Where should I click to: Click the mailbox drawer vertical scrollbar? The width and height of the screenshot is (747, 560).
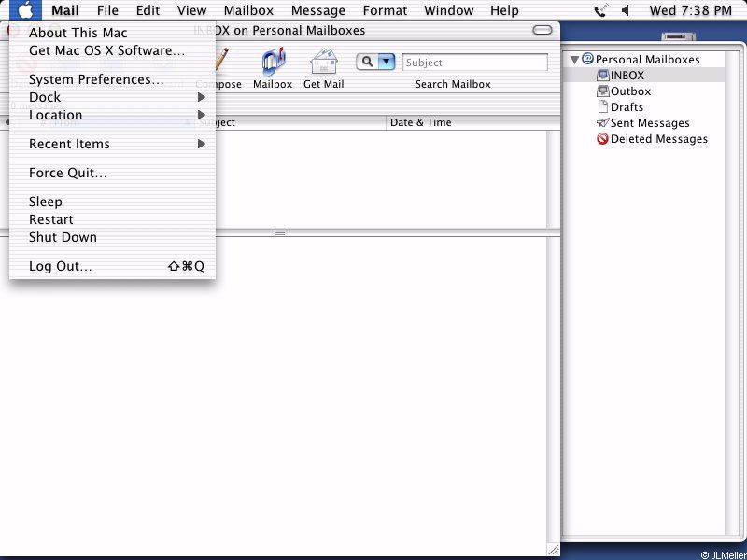(731, 293)
